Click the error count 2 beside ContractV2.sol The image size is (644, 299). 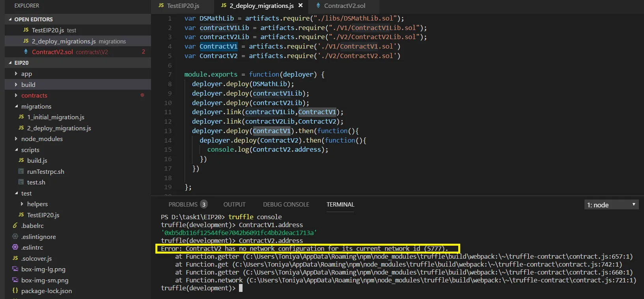[x=144, y=52]
